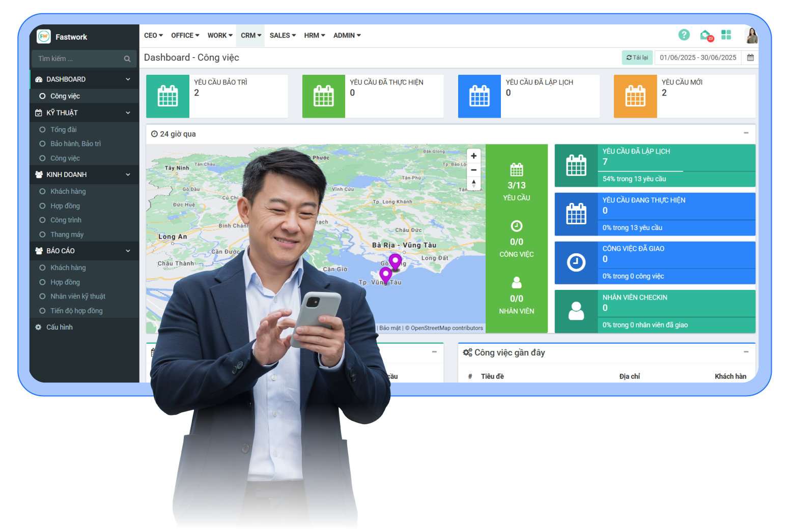
Task: Open the green apps grid icon
Action: 726,35
